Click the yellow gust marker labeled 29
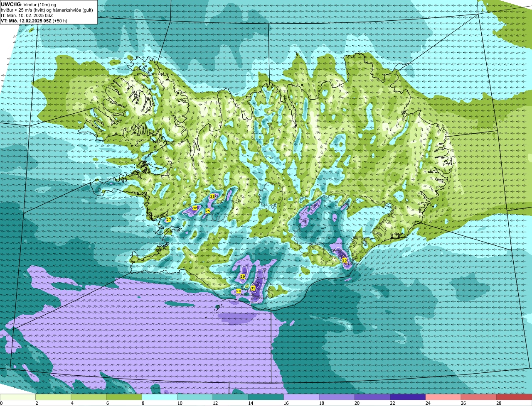This screenshot has height=406, width=532. point(243,276)
